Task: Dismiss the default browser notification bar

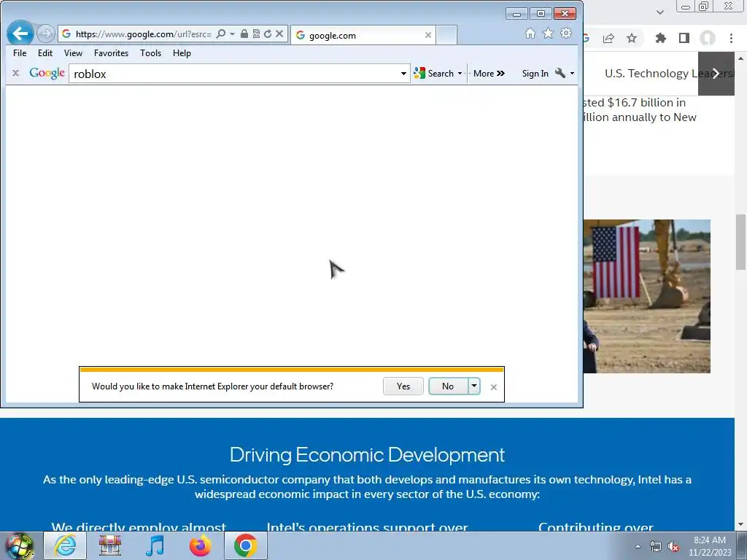Action: point(494,387)
